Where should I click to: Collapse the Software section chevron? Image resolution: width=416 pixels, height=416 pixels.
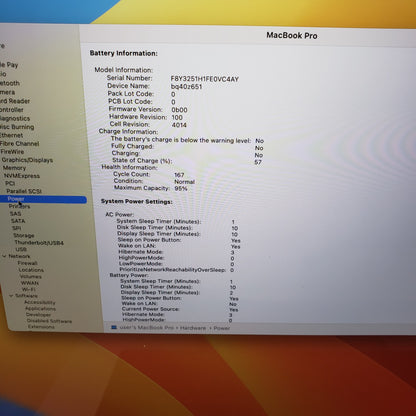click(x=11, y=296)
